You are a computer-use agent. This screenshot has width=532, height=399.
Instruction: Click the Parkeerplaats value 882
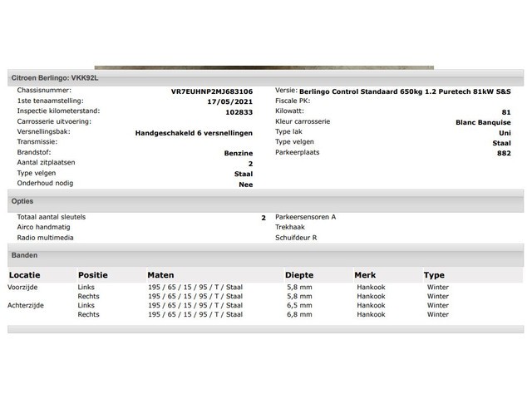coord(504,153)
